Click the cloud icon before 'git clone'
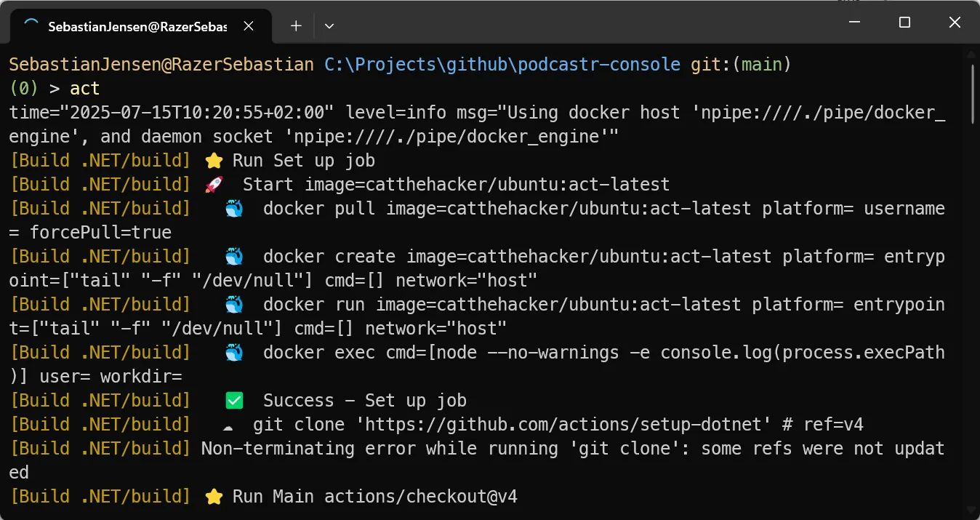Viewport: 980px width, 520px height. click(228, 425)
